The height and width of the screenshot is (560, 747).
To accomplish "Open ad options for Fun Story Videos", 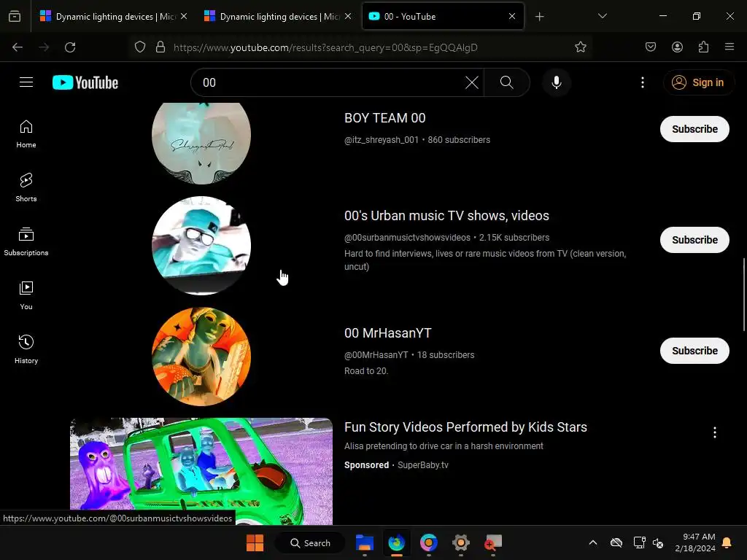I will (715, 432).
